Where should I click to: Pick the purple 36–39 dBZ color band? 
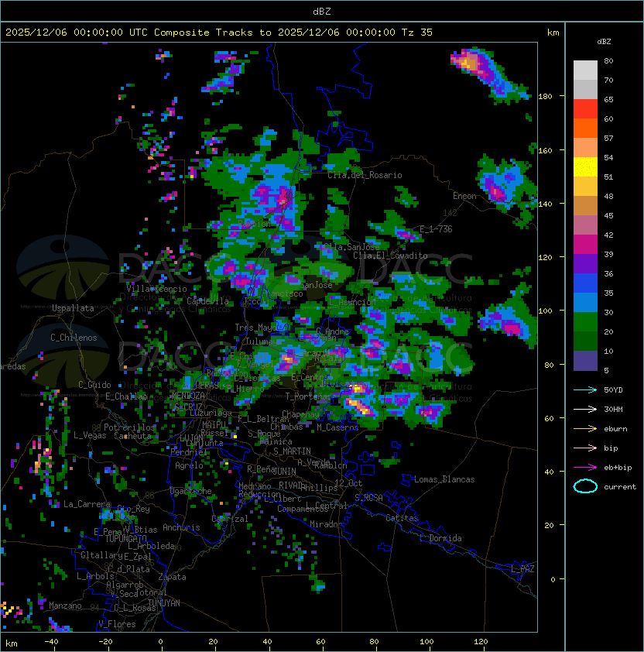[585, 263]
